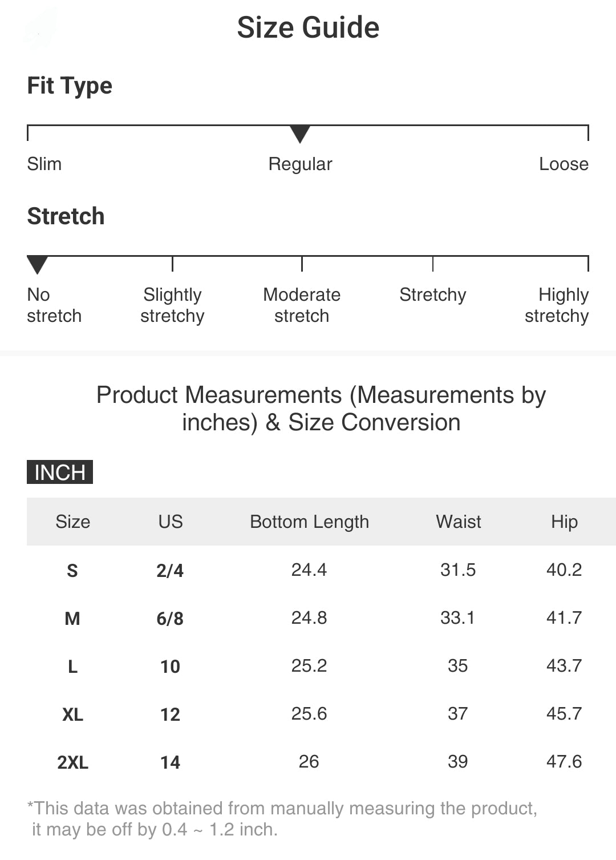This screenshot has width=616, height=860.
Task: Select the Moderate stretch label
Action: coord(302,305)
